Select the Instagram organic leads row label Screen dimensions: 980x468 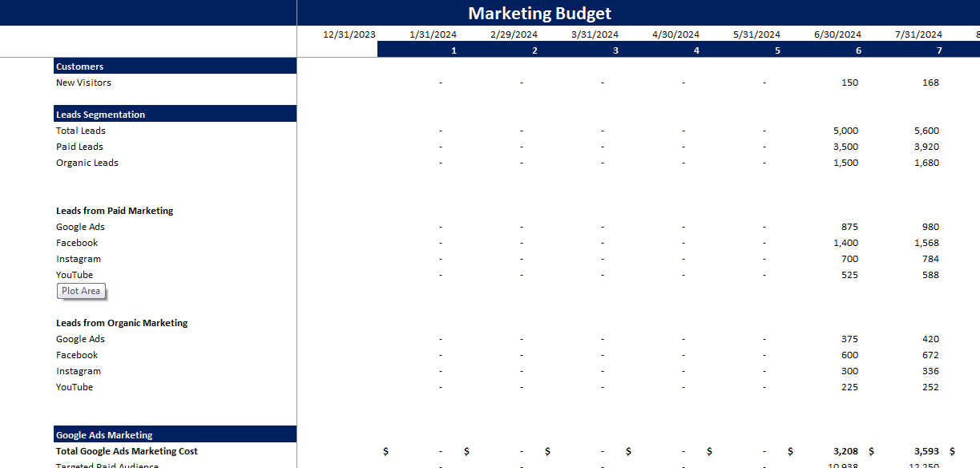click(79, 370)
